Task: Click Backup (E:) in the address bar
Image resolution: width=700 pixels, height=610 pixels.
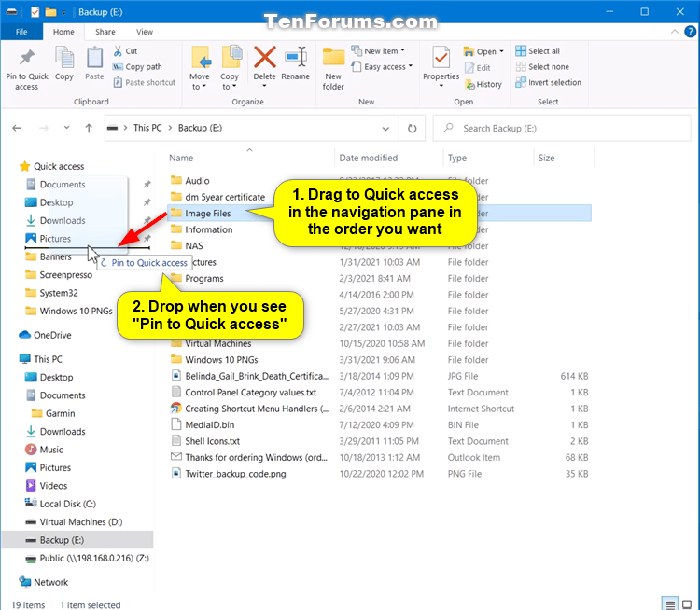Action: [200, 128]
